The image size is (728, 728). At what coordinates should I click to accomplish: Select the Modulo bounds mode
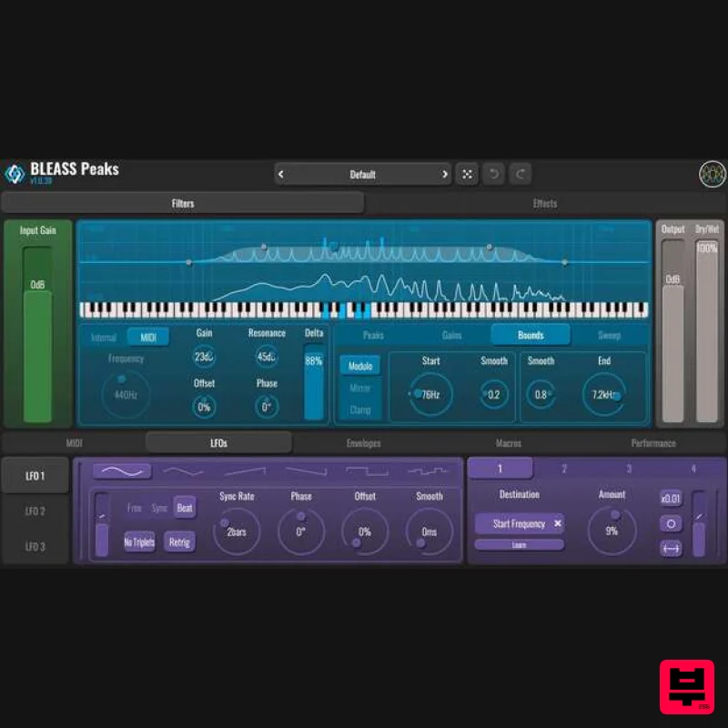tap(360, 366)
